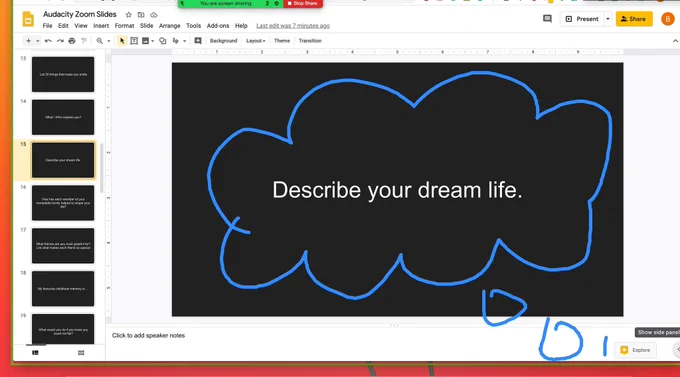The height and width of the screenshot is (377, 680).
Task: Open the account avatar B
Action: 667,19
